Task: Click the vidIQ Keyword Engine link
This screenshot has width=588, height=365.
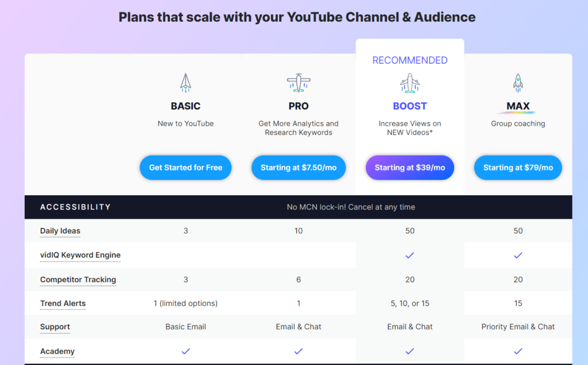Action: click(x=80, y=255)
